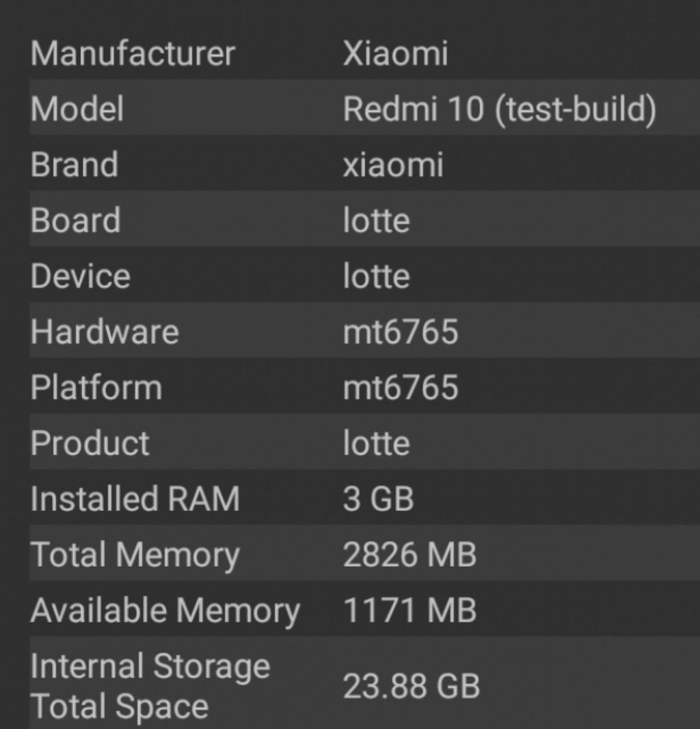Select the Redmi 10 (test-build) value
This screenshot has width=700, height=729.
click(499, 109)
